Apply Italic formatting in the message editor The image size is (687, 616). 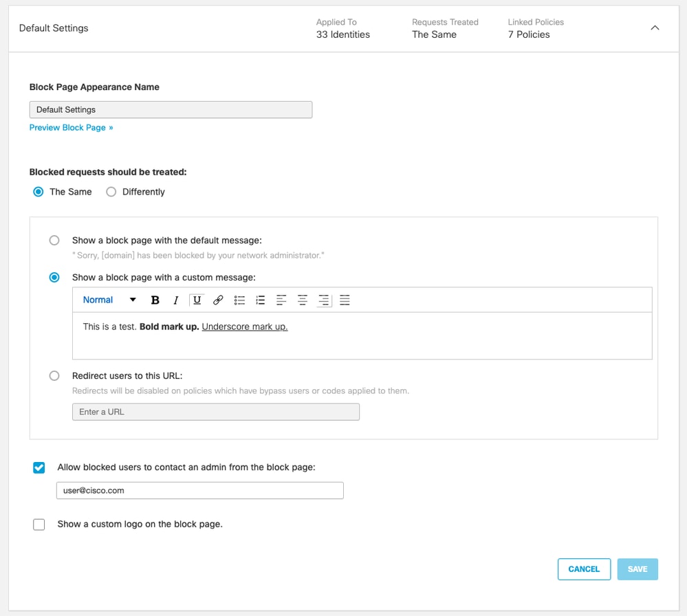176,300
